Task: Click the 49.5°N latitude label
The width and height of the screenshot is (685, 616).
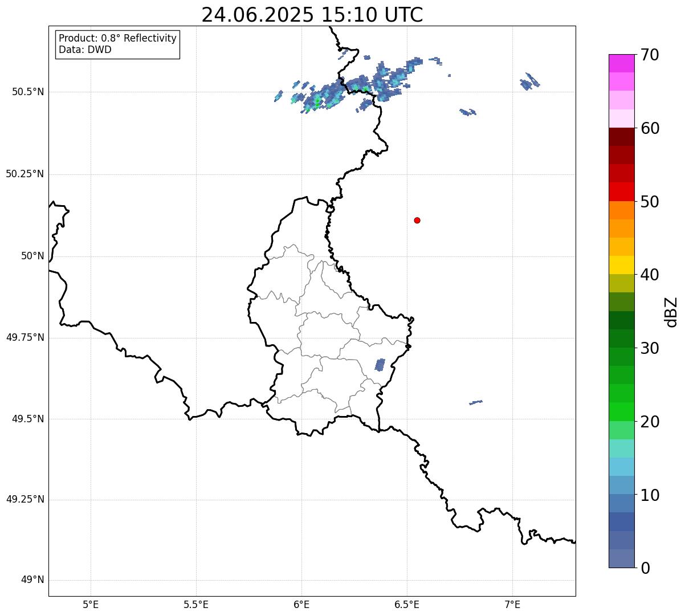Action: point(27,419)
